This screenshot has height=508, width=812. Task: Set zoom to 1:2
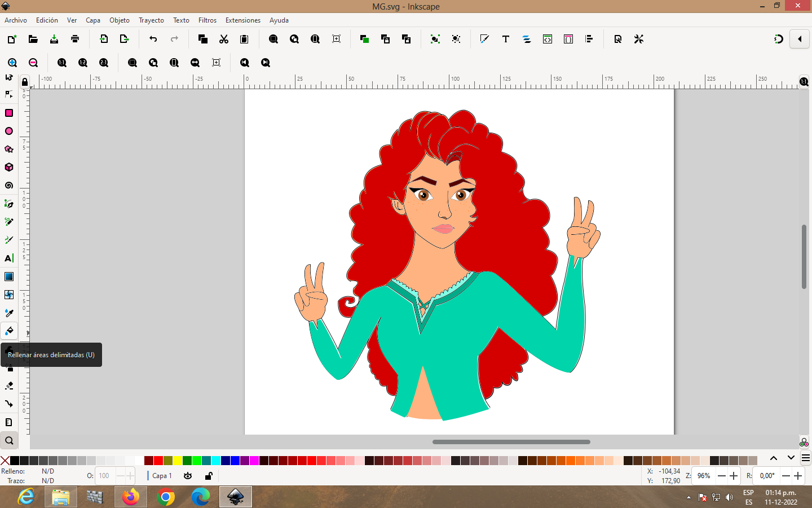click(x=83, y=63)
